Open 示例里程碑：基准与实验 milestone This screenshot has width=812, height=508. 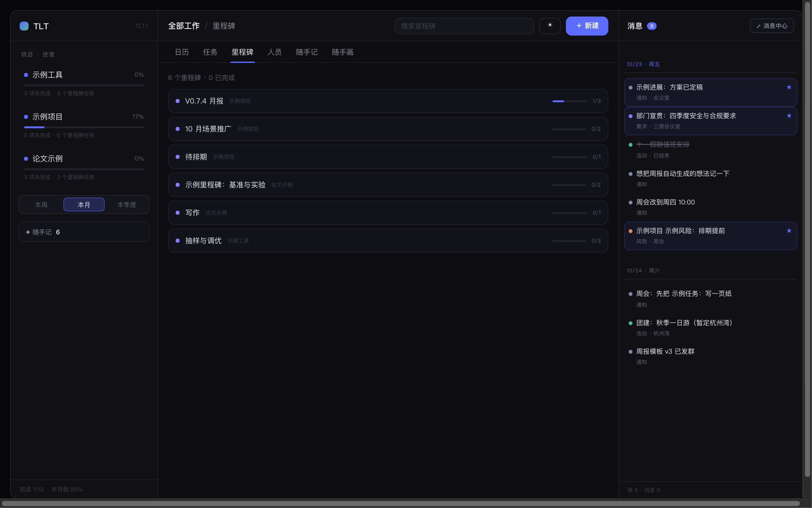[388, 185]
